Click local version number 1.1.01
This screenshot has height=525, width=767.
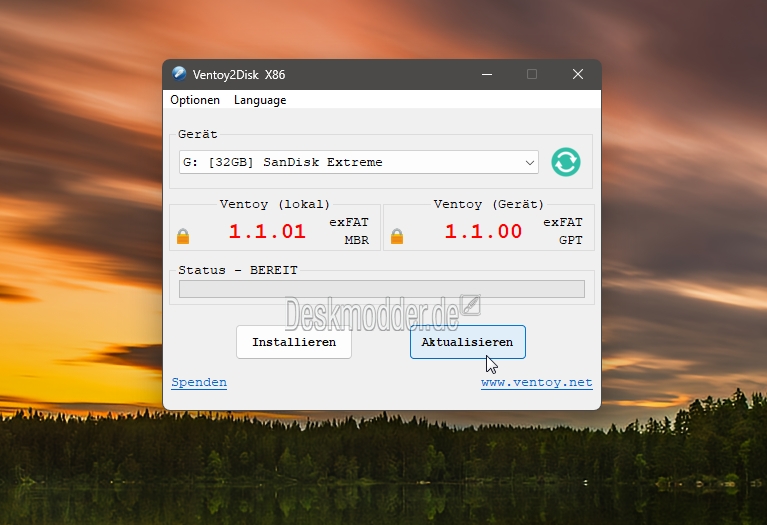[x=267, y=231]
